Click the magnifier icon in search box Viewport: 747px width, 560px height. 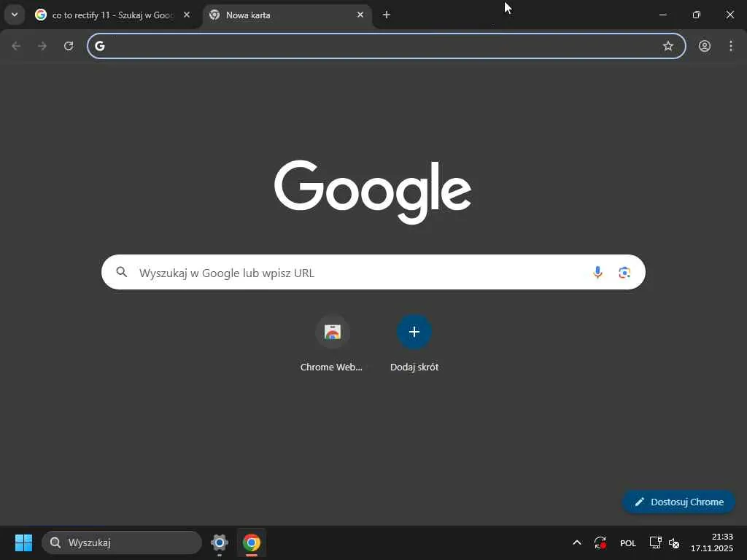tap(122, 272)
